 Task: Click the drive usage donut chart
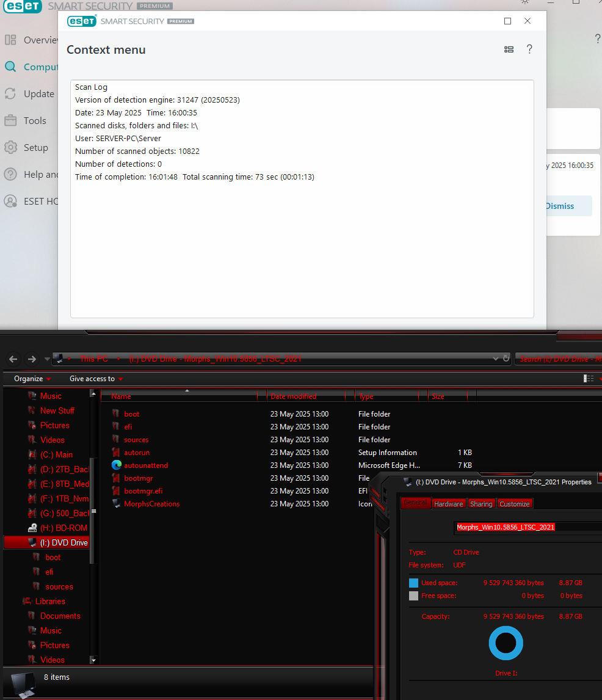506,643
